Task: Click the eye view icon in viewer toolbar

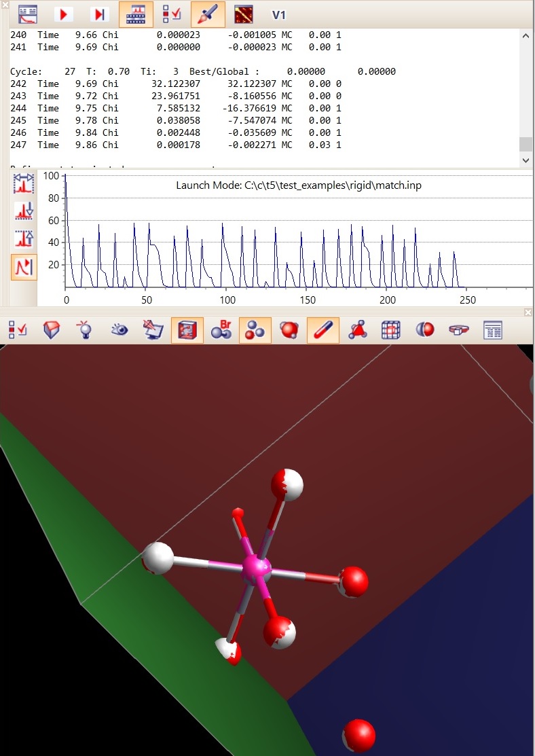Action: 119,330
